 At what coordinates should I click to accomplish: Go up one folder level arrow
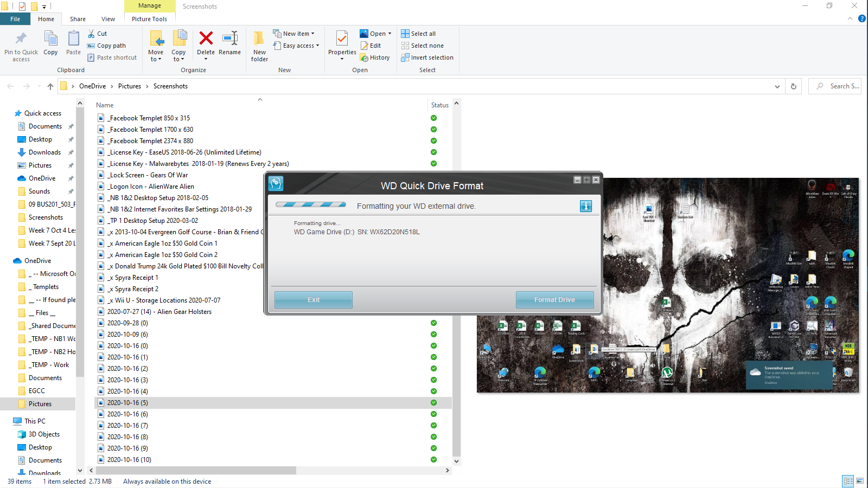tap(50, 86)
